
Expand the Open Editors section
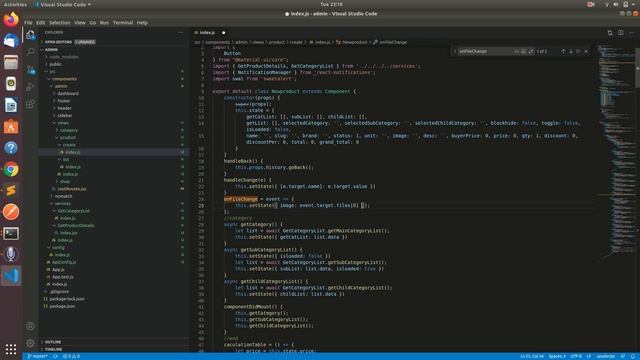[x=58, y=42]
